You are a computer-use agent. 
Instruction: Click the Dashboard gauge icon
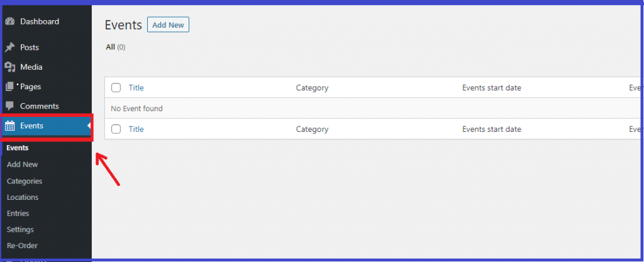pos(10,22)
